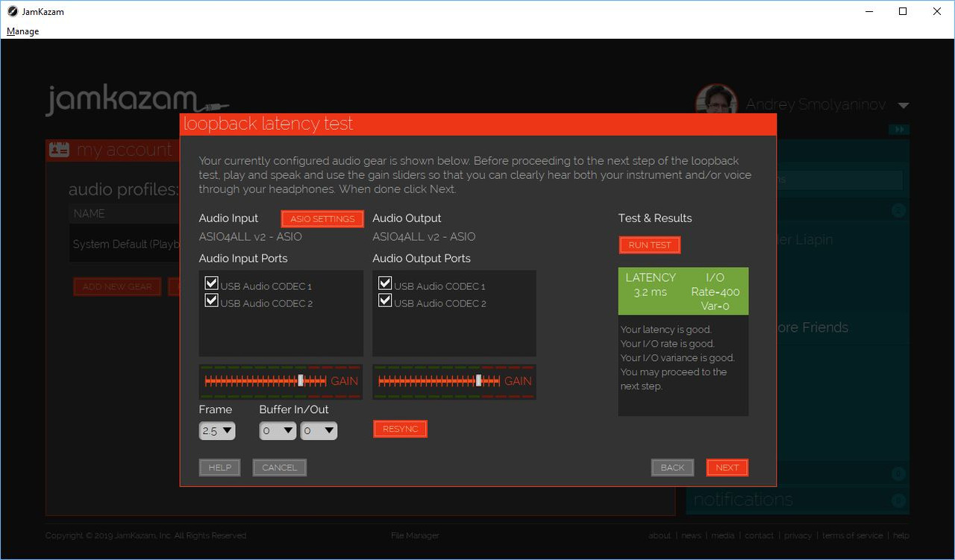Open the privacy footer link
Image resolution: width=955 pixels, height=560 pixels.
pyautogui.click(x=798, y=535)
